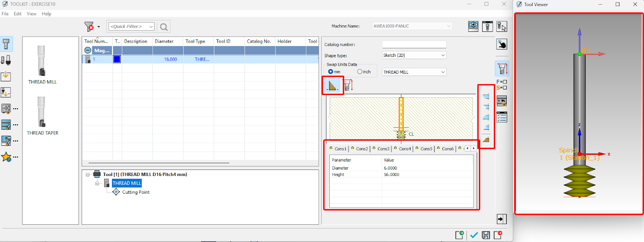Click the filter funnel icon
644x242 pixels.
click(89, 27)
